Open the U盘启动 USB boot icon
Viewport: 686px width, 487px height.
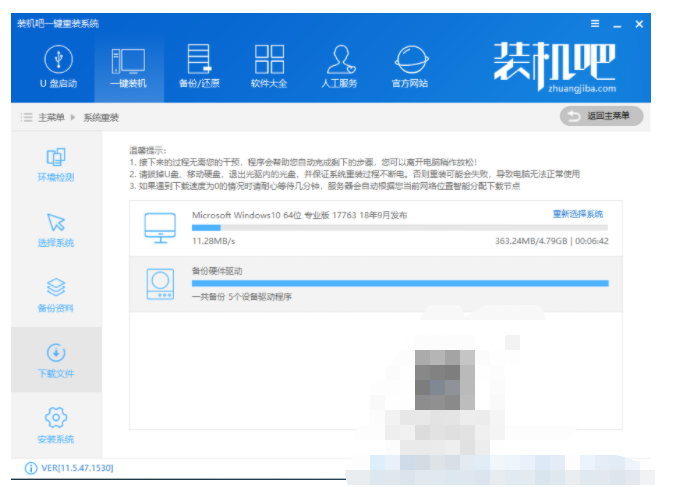point(57,64)
